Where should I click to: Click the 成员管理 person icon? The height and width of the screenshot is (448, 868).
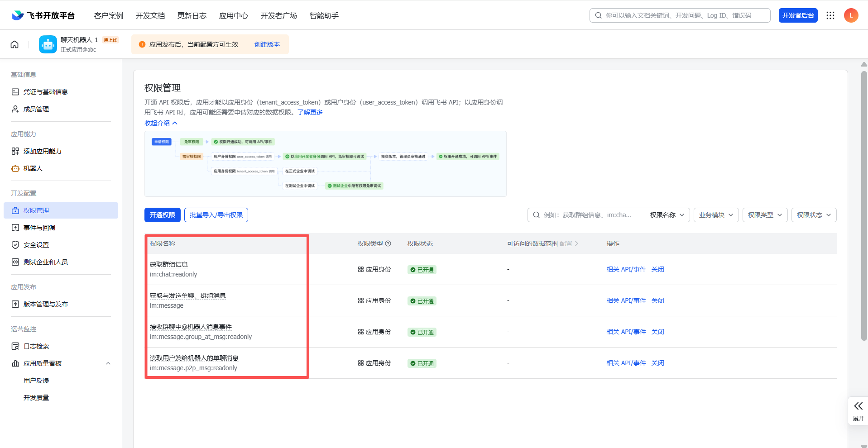(x=15, y=109)
